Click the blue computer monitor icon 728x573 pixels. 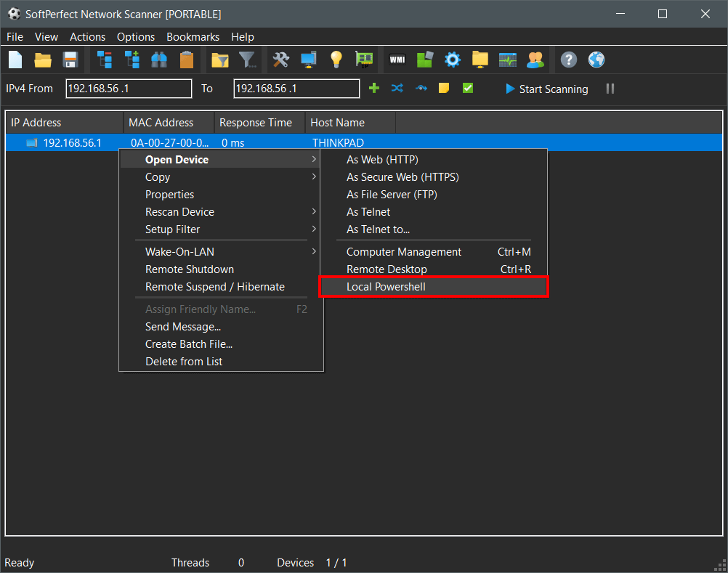click(x=308, y=60)
